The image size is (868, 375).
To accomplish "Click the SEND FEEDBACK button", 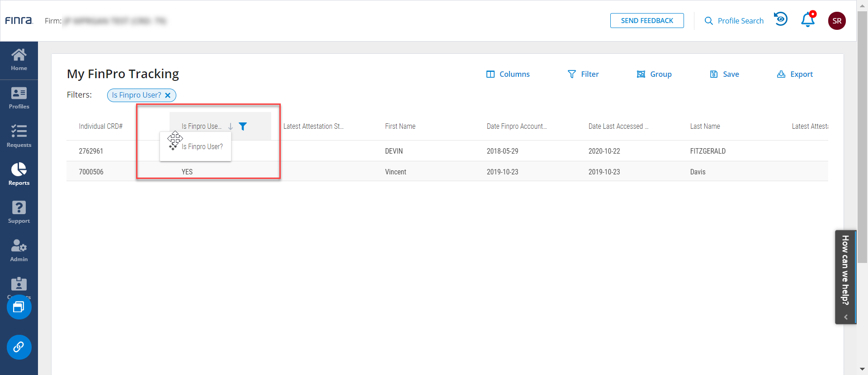I will coord(647,21).
